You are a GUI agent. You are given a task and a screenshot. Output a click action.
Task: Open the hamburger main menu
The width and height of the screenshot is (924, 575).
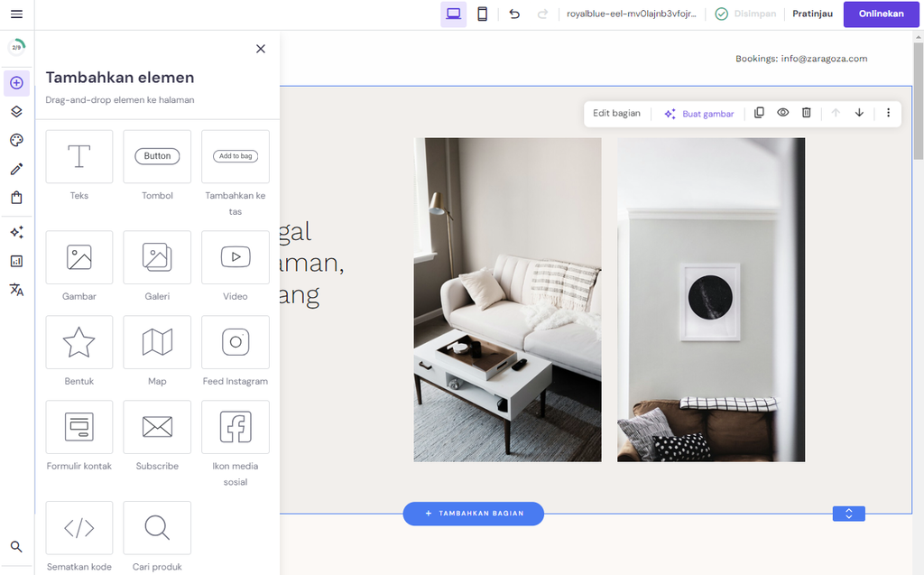click(x=16, y=14)
